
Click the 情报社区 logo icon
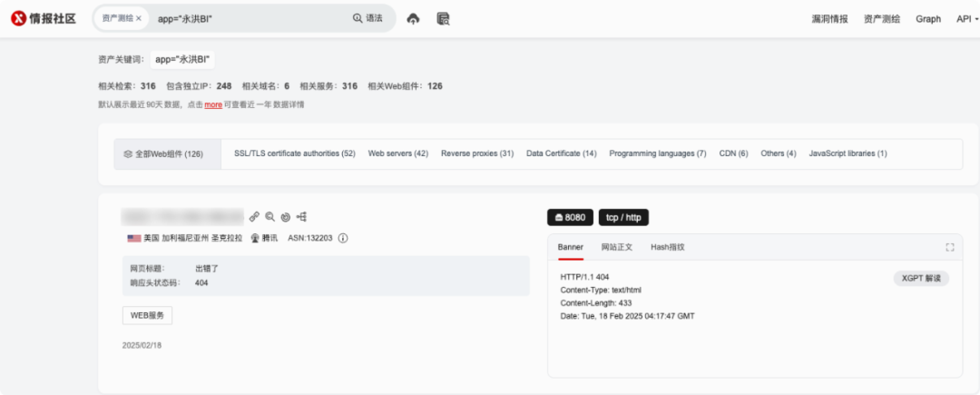[19, 19]
